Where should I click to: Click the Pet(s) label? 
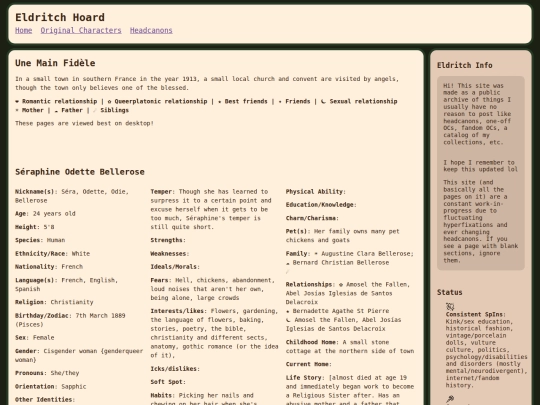point(298,231)
